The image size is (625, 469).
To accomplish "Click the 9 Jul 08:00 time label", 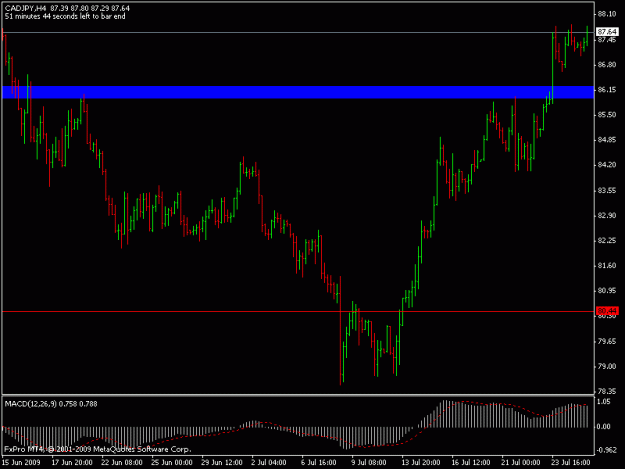I will click(369, 462).
